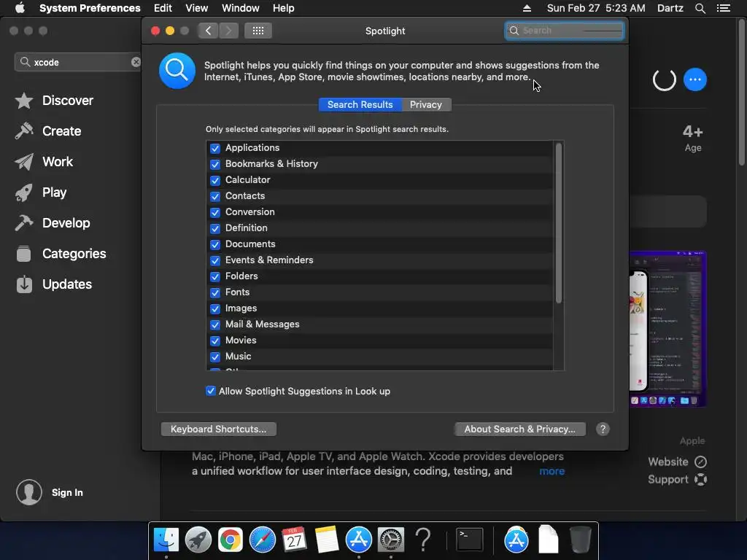Open the Trash in the Dock
This screenshot has width=747, height=560.
point(580,540)
